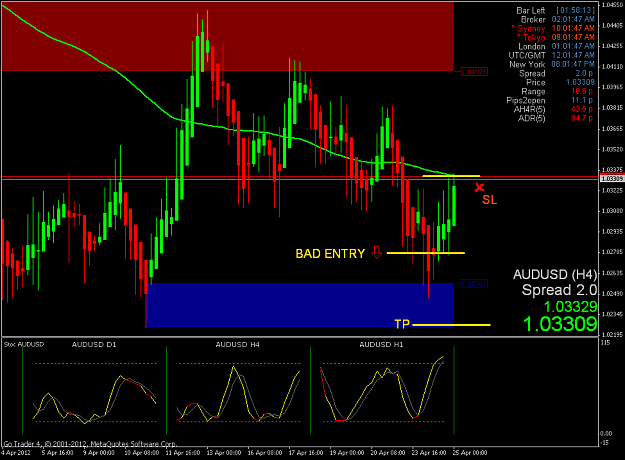The image size is (625, 460).
Task: Click price axis level 1.03965
Action: [612, 87]
